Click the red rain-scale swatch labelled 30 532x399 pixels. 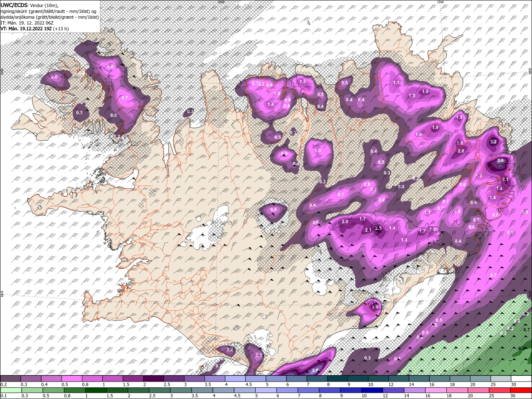522,391
